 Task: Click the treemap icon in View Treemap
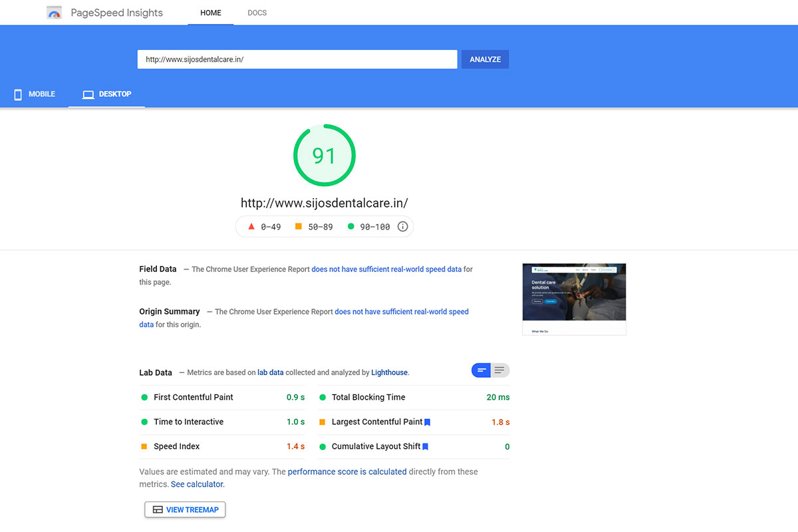click(158, 510)
